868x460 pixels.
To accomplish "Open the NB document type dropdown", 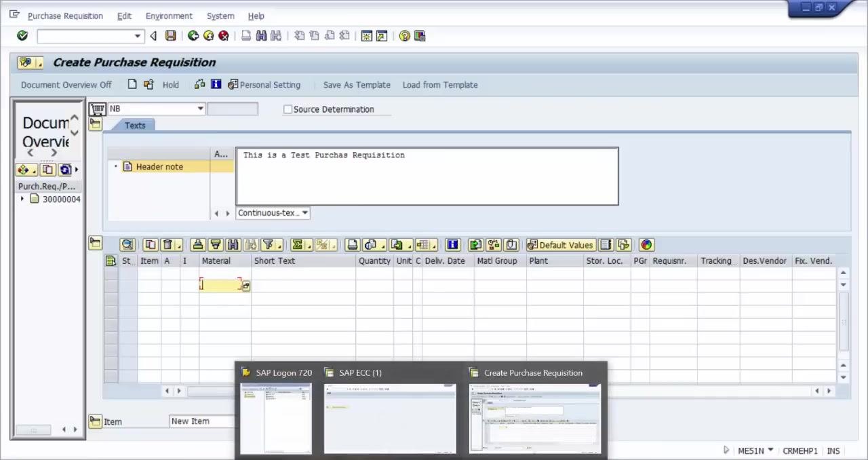I will pos(200,109).
